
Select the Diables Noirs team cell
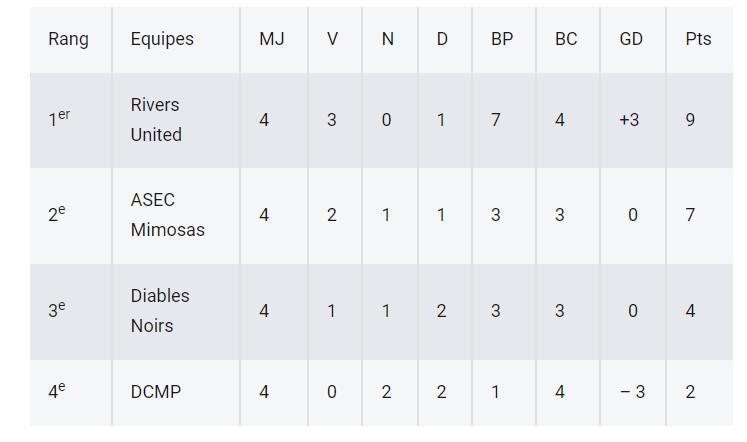[160, 311]
